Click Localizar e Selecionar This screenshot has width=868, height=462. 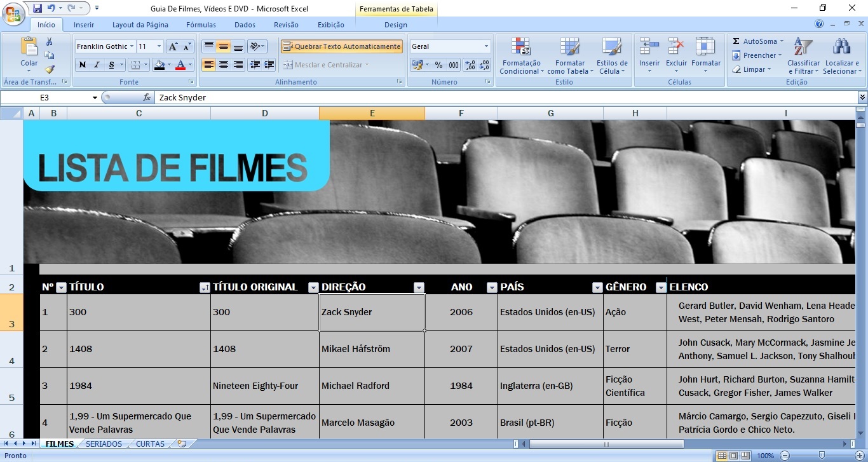(x=843, y=56)
